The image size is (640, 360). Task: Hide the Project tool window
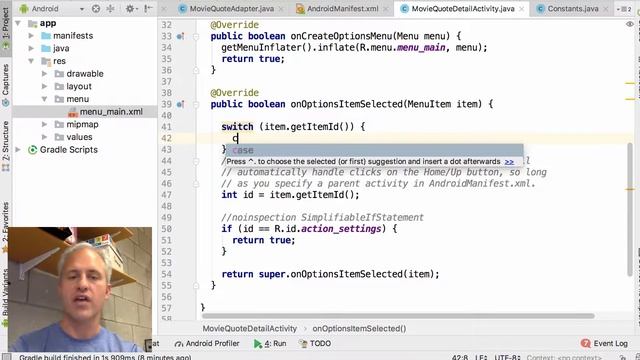point(148,9)
